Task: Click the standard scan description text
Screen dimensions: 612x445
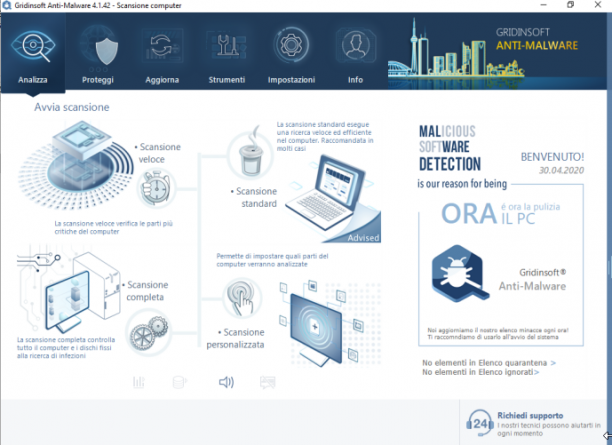Action: pos(325,136)
